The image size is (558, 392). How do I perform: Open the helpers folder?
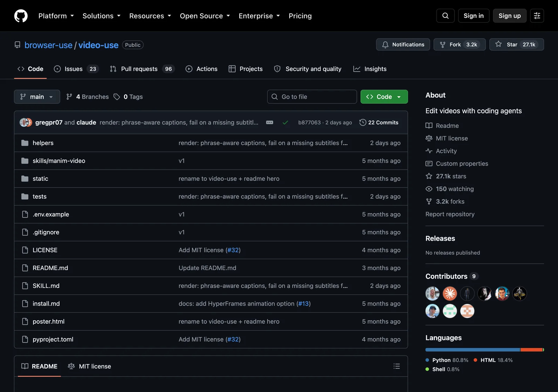click(x=43, y=143)
